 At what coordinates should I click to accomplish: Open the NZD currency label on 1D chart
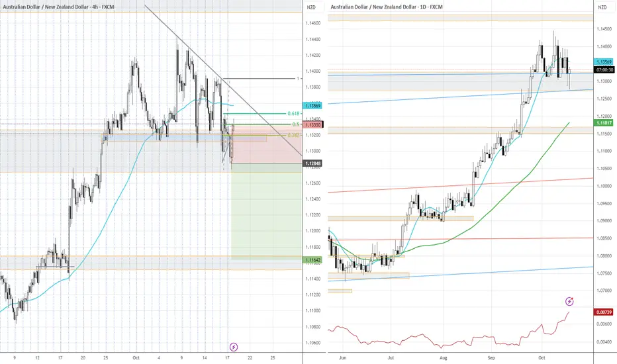pos(602,7)
